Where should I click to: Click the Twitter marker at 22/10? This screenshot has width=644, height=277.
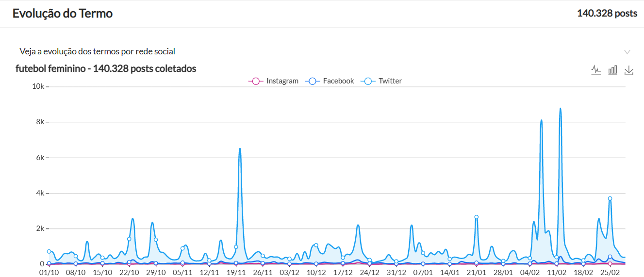[x=129, y=239]
